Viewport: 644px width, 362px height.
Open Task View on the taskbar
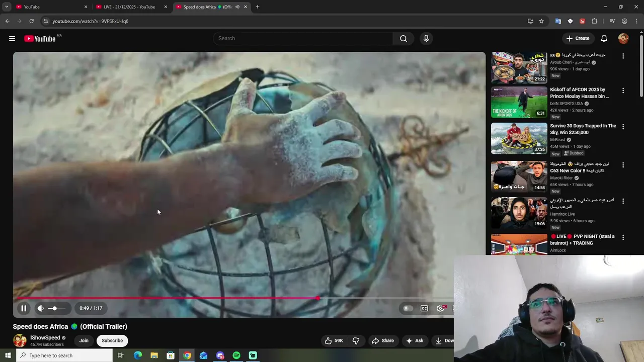(x=121, y=355)
